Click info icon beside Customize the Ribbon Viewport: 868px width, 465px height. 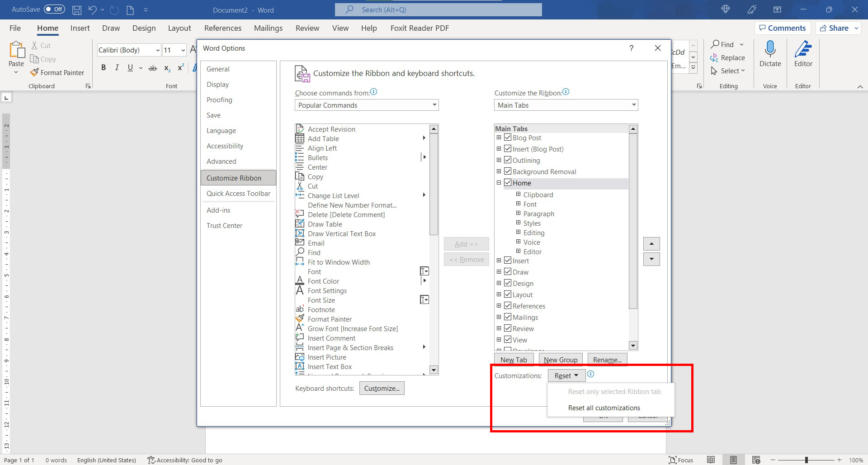point(566,92)
